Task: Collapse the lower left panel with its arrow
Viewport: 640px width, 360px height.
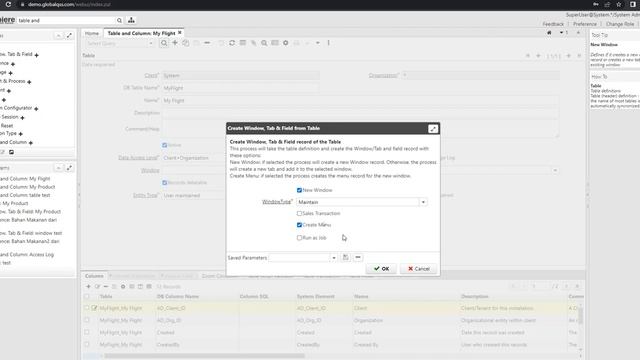Action: coord(58,168)
